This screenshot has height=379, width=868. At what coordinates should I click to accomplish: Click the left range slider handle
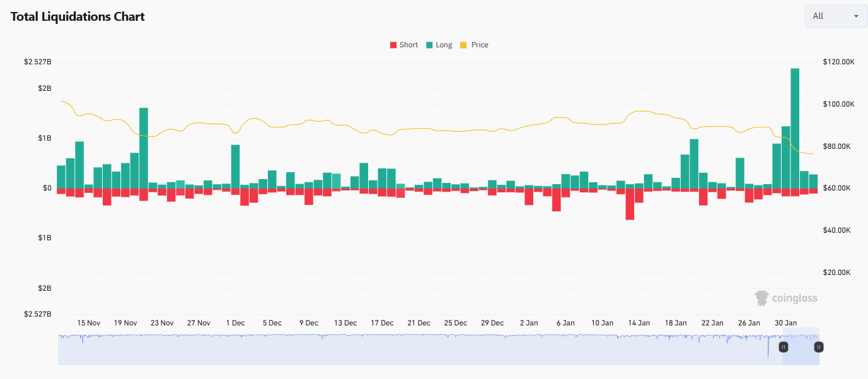pos(784,347)
